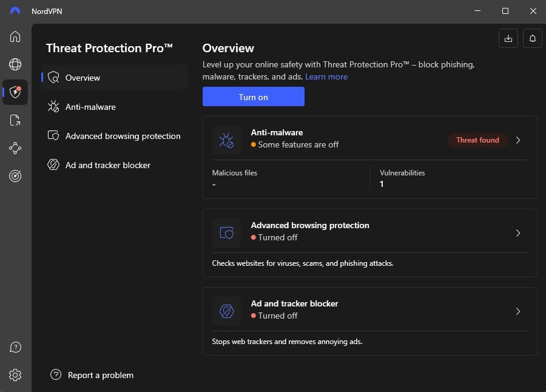Image resolution: width=546 pixels, height=392 pixels.
Task: Expand Advanced browsing protection card chevron
Action: (518, 233)
